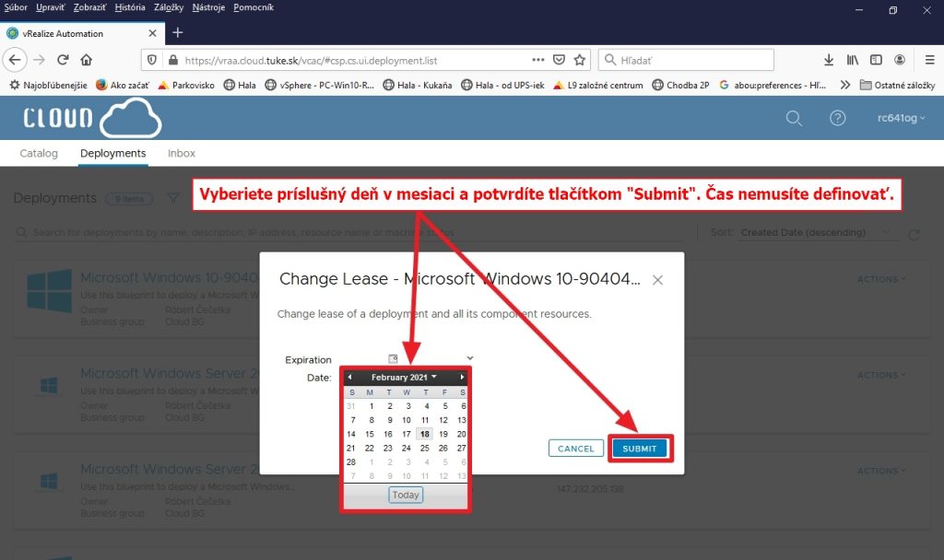The height and width of the screenshot is (560, 944).
Task: Click the calendar picker icon beside Expiration
Action: [x=393, y=359]
